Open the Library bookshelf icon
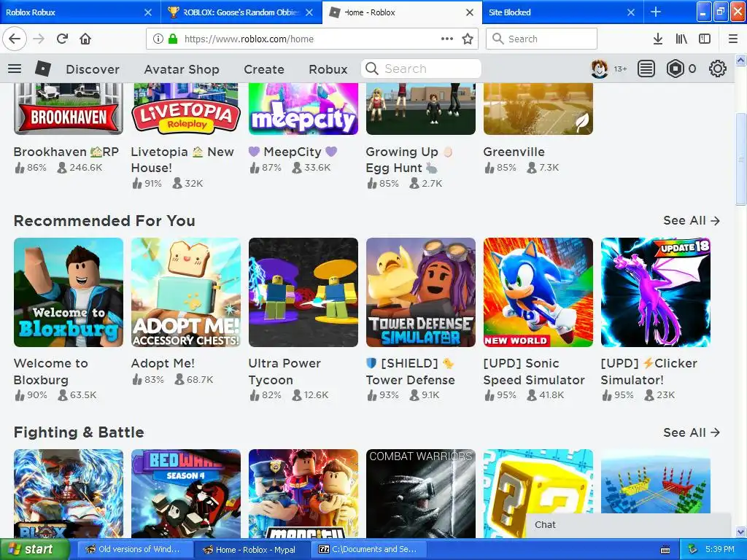 (x=681, y=39)
